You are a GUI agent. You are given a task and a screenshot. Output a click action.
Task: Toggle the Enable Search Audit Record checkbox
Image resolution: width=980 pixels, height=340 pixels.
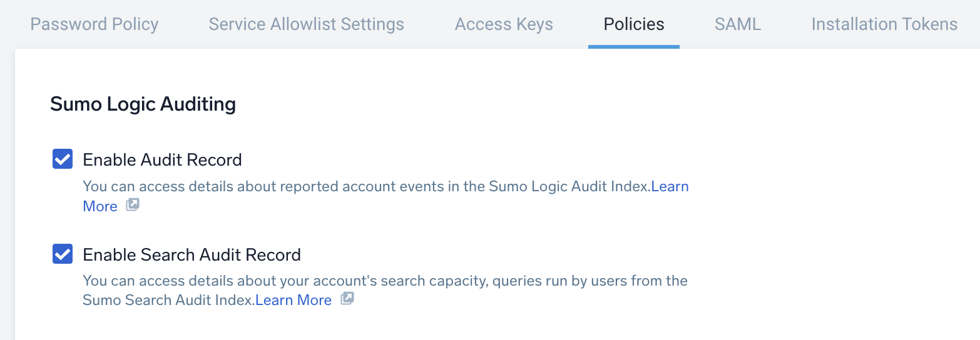63,254
